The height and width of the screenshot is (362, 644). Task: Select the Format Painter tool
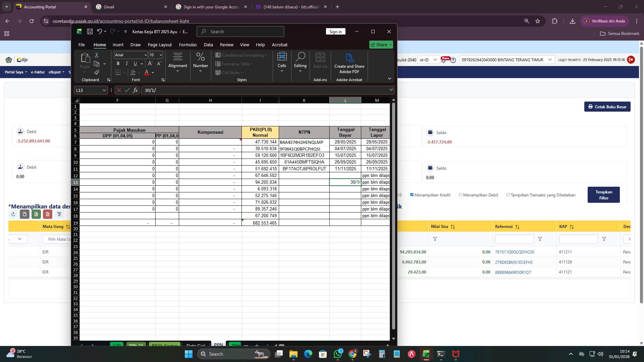coord(97,72)
